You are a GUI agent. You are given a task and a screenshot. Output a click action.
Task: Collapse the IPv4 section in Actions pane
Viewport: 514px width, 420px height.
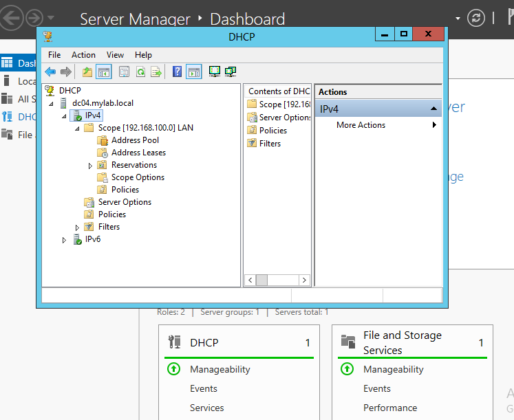(x=433, y=109)
